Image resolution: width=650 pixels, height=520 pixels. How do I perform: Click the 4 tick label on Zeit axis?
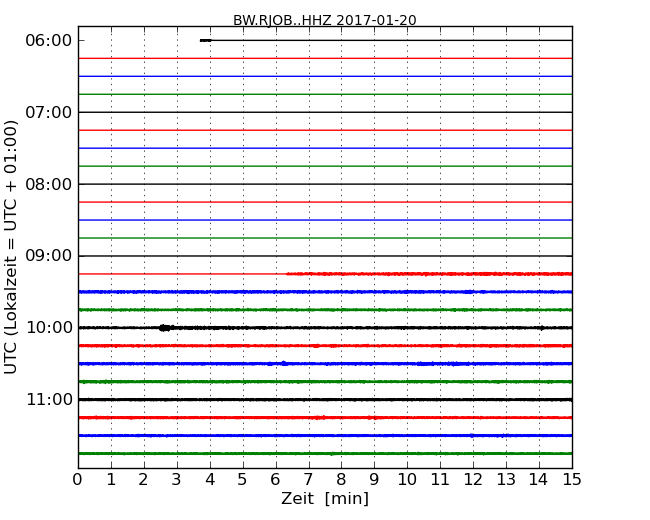(x=210, y=480)
